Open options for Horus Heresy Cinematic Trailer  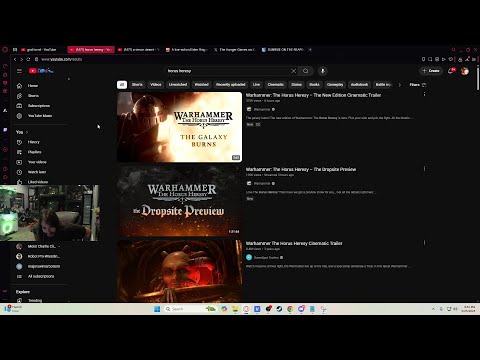pos(424,243)
